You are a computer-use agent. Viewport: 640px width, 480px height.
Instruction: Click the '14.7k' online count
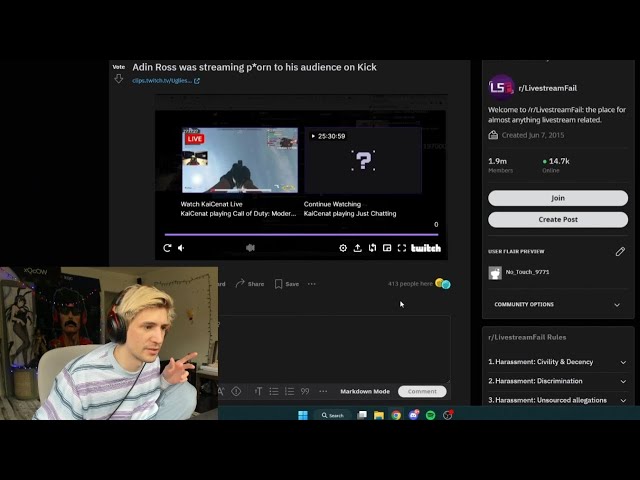pyautogui.click(x=559, y=161)
